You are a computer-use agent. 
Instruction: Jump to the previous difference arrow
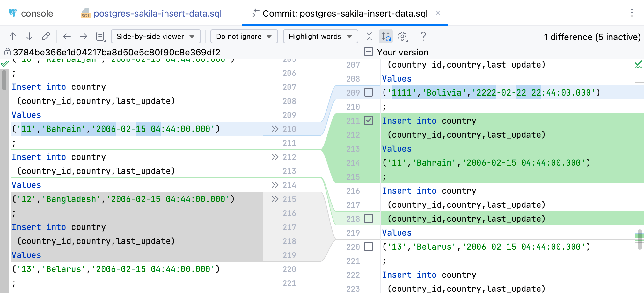click(13, 36)
